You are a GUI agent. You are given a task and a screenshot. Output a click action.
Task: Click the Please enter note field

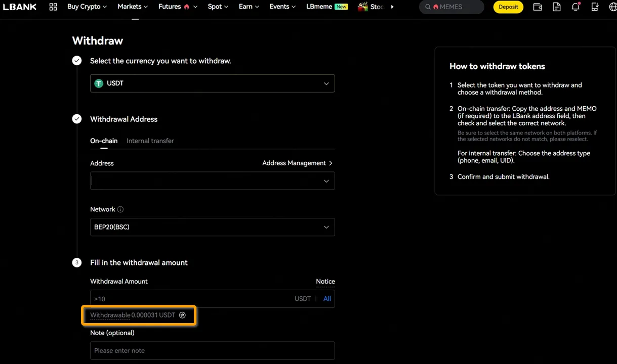212,351
